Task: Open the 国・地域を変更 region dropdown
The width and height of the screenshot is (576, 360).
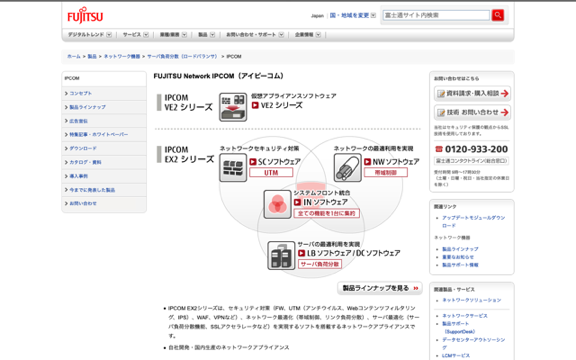Action: 353,15
